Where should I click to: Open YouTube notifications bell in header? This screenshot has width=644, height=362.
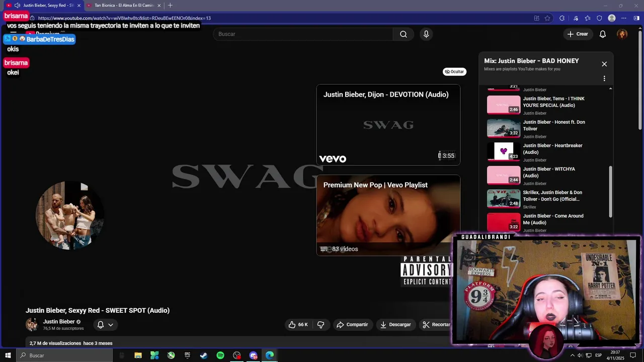603,34
